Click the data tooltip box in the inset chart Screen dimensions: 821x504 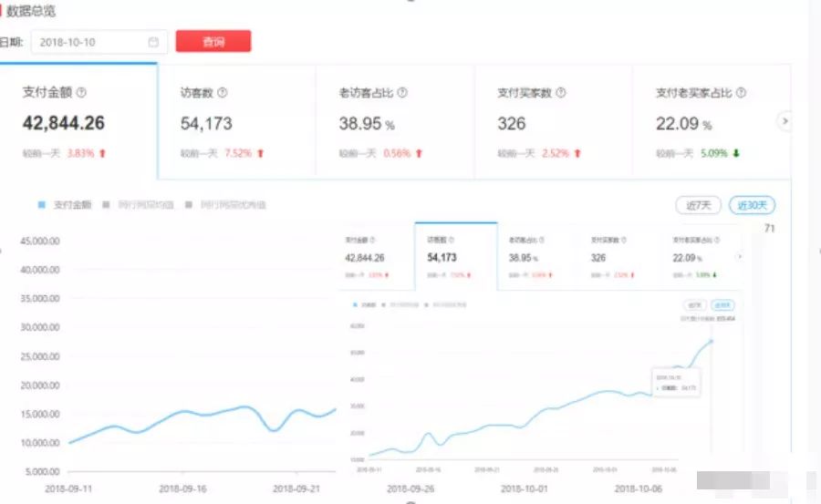(x=676, y=383)
